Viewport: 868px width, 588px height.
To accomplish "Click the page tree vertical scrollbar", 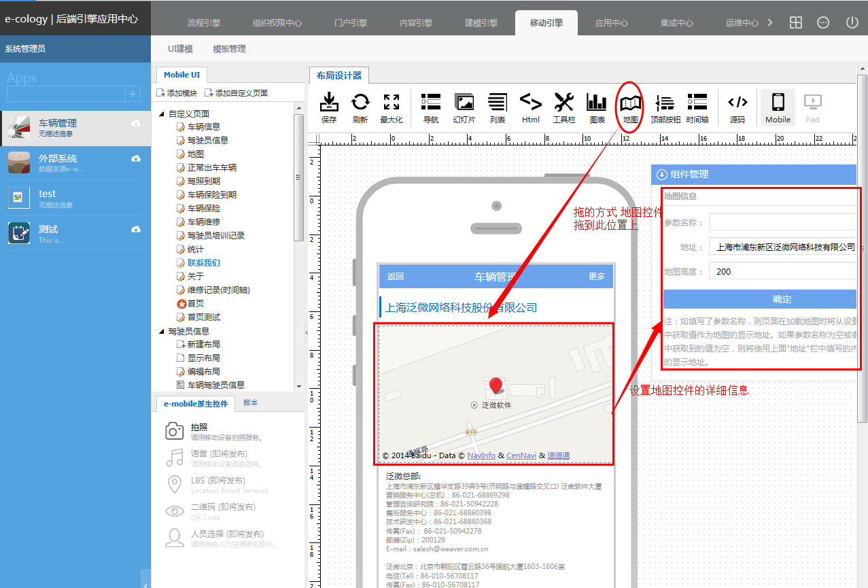I will click(298, 177).
